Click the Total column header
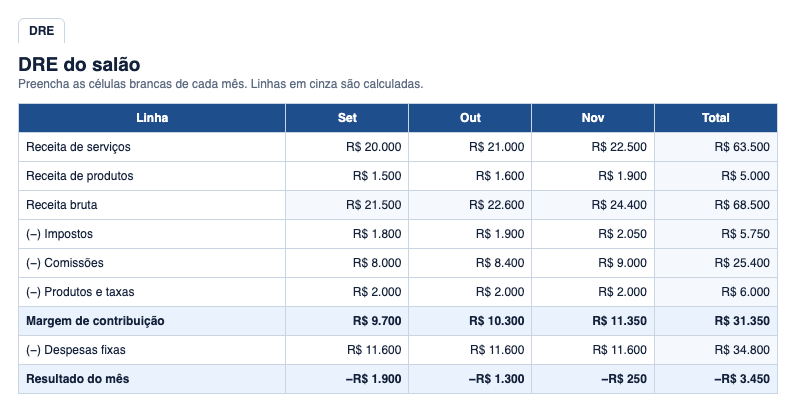 click(716, 118)
